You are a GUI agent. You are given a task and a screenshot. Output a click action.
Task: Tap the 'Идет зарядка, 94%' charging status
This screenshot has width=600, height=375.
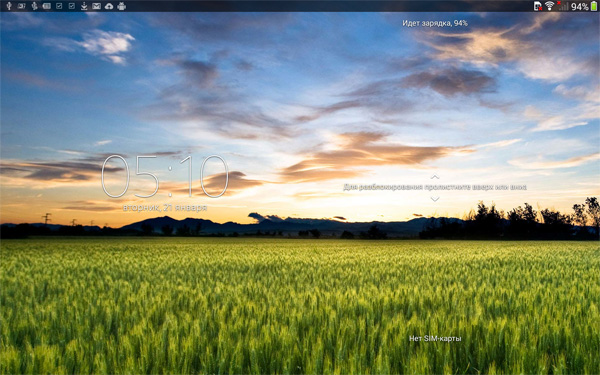435,23
